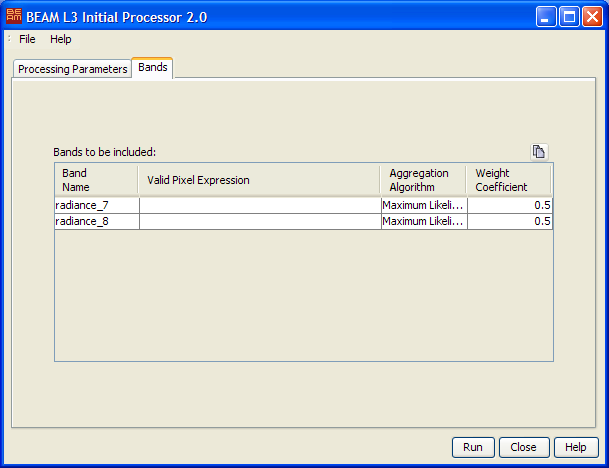The width and height of the screenshot is (609, 468).
Task: Select the radiance_7 band name cell
Action: (x=96, y=205)
